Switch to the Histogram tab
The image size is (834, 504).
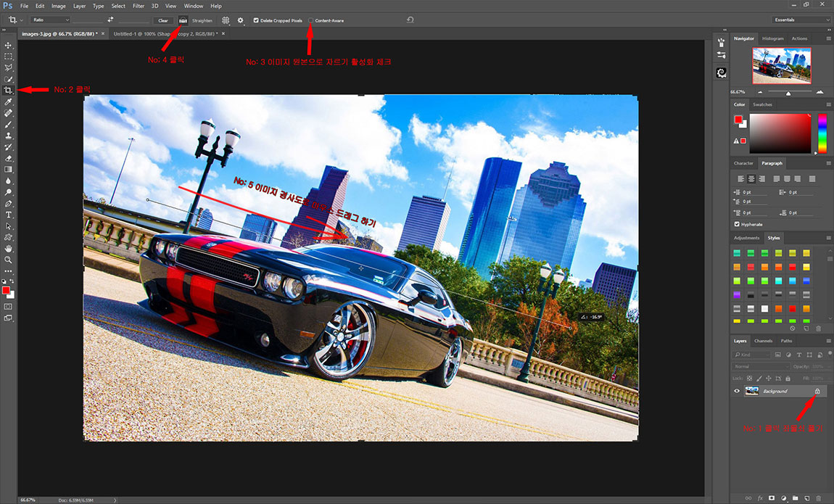773,38
